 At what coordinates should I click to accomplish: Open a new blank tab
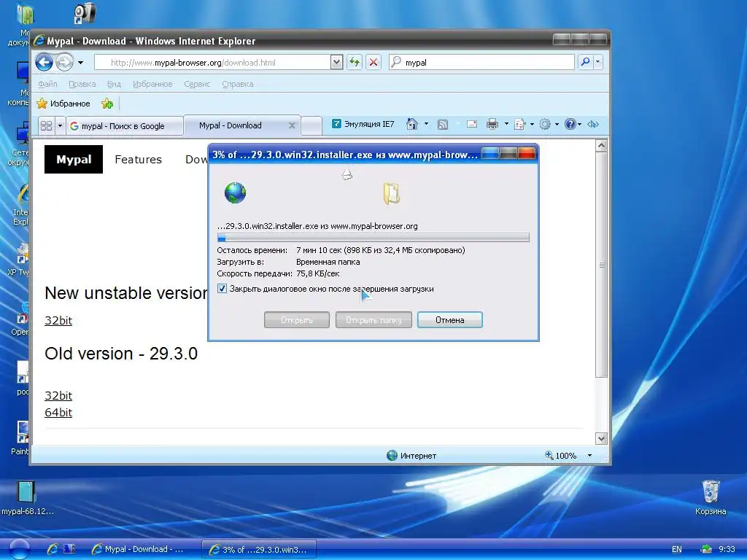coord(311,125)
